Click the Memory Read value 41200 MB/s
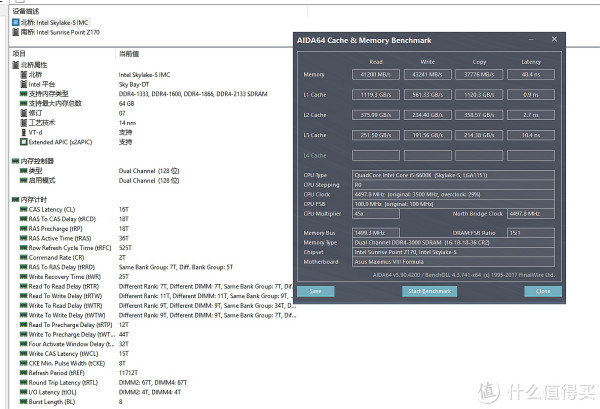The height and width of the screenshot is (409, 600). [376, 75]
